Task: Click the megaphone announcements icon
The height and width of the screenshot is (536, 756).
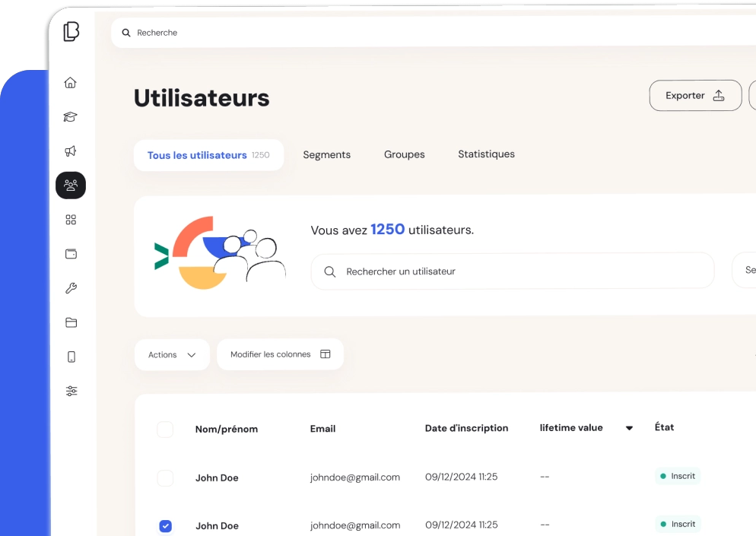Action: (x=71, y=151)
